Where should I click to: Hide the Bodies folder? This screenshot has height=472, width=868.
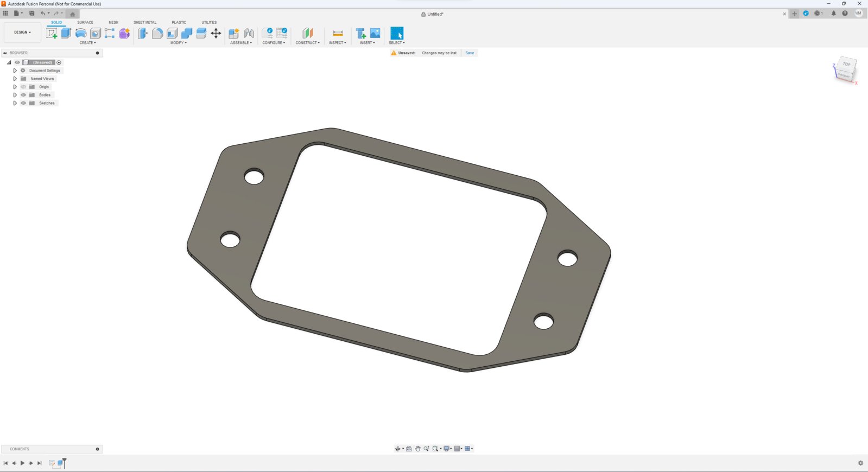pos(23,95)
